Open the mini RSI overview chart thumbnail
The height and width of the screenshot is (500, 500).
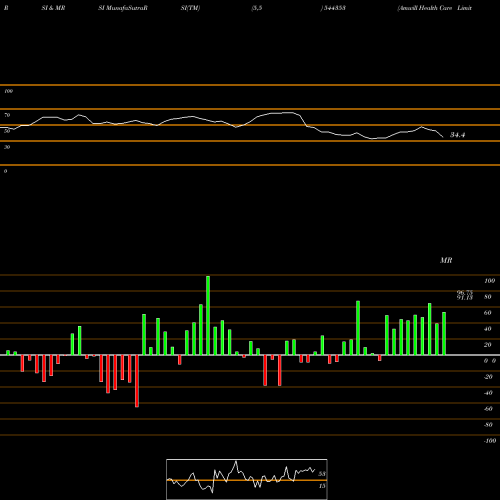247,479
